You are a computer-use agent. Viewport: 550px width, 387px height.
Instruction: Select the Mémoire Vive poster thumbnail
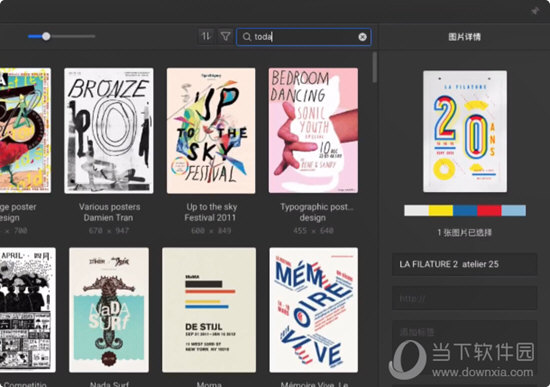coord(313,310)
